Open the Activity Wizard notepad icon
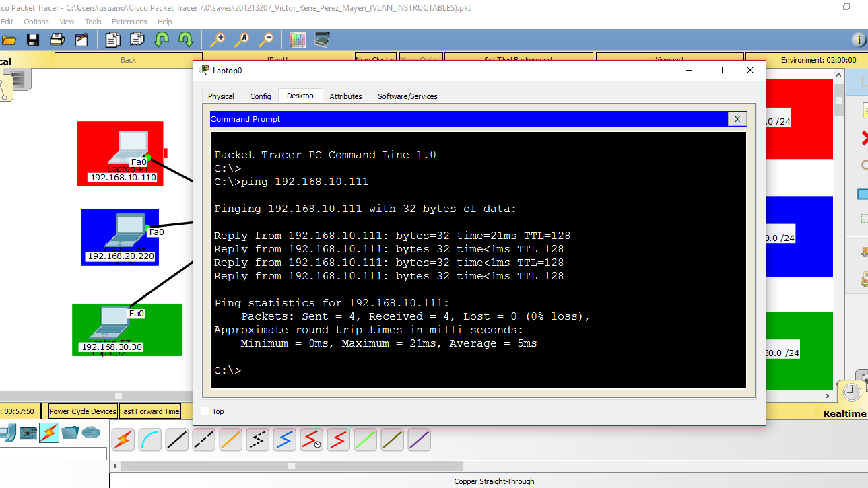This screenshot has width=868, height=488. click(81, 40)
